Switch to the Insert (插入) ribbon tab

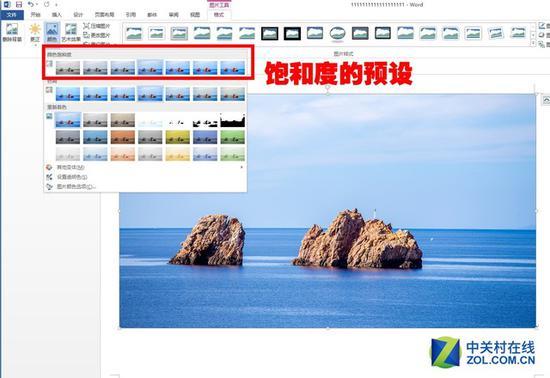pos(56,15)
